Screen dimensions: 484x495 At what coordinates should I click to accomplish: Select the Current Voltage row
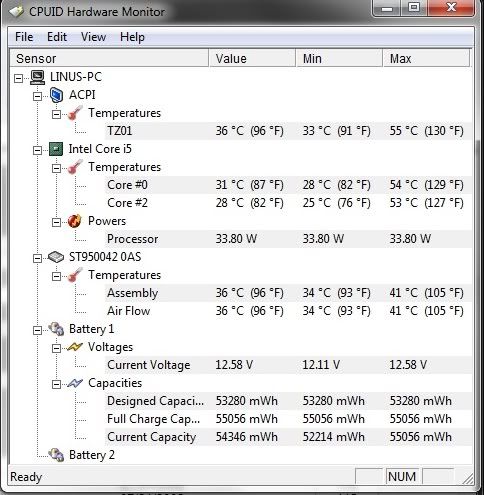point(288,365)
